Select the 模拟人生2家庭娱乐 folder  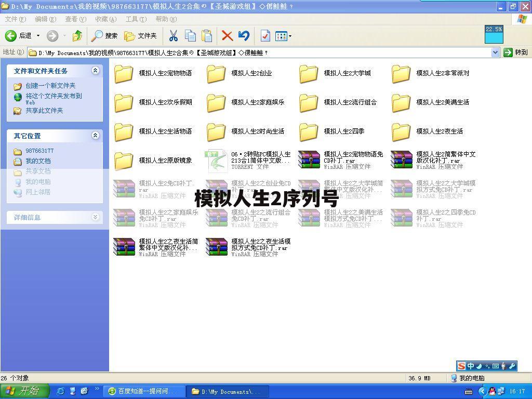pyautogui.click(x=246, y=102)
